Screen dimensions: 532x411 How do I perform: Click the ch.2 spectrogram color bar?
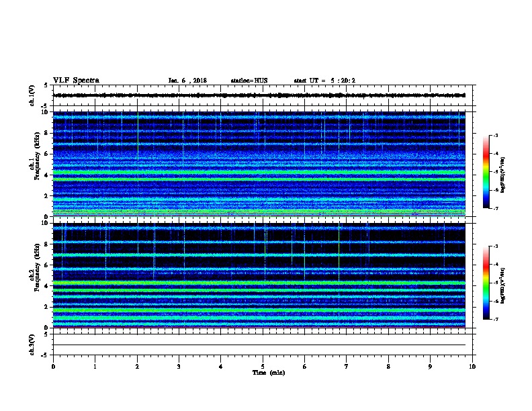tap(486, 283)
